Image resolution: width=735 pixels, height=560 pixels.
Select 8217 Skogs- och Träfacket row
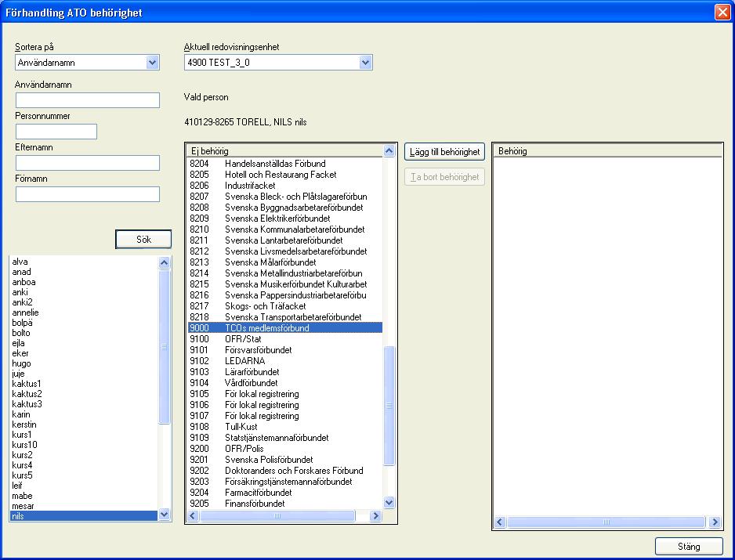tap(285, 306)
